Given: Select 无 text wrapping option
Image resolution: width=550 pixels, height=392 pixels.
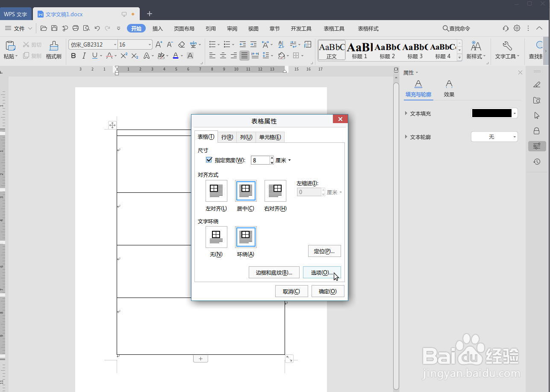Looking at the screenshot, I should (216, 237).
